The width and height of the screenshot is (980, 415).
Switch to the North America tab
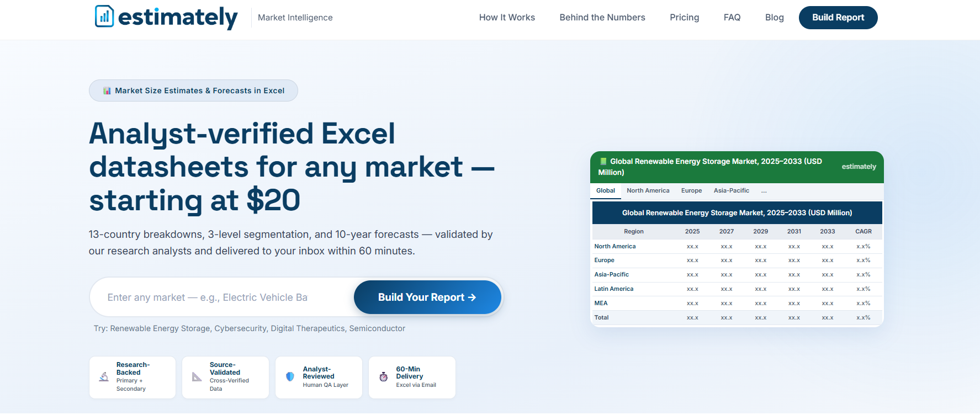(x=648, y=191)
